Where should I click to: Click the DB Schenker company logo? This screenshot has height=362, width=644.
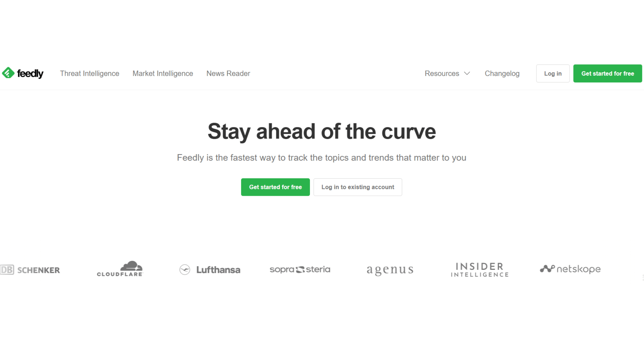pyautogui.click(x=30, y=269)
